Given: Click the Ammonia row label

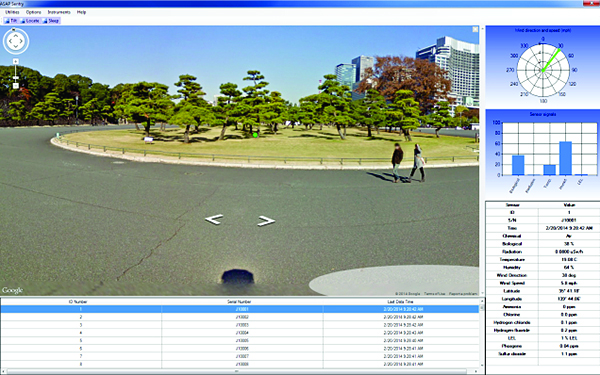Looking at the screenshot, I should (x=512, y=307).
